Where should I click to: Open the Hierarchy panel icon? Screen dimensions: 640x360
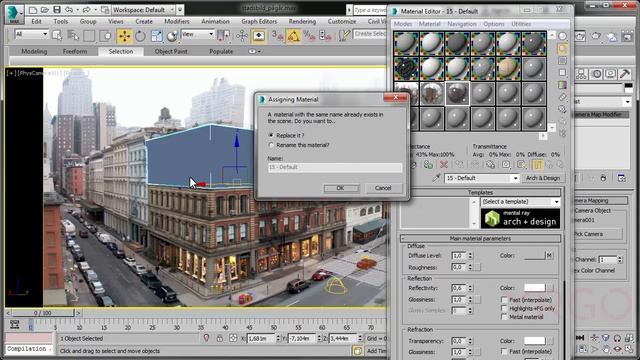click(x=582, y=74)
